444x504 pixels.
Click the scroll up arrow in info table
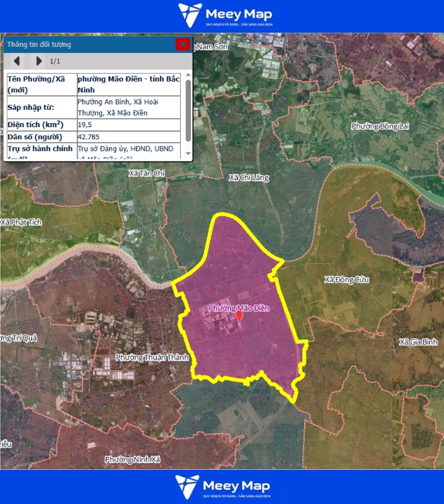point(188,76)
